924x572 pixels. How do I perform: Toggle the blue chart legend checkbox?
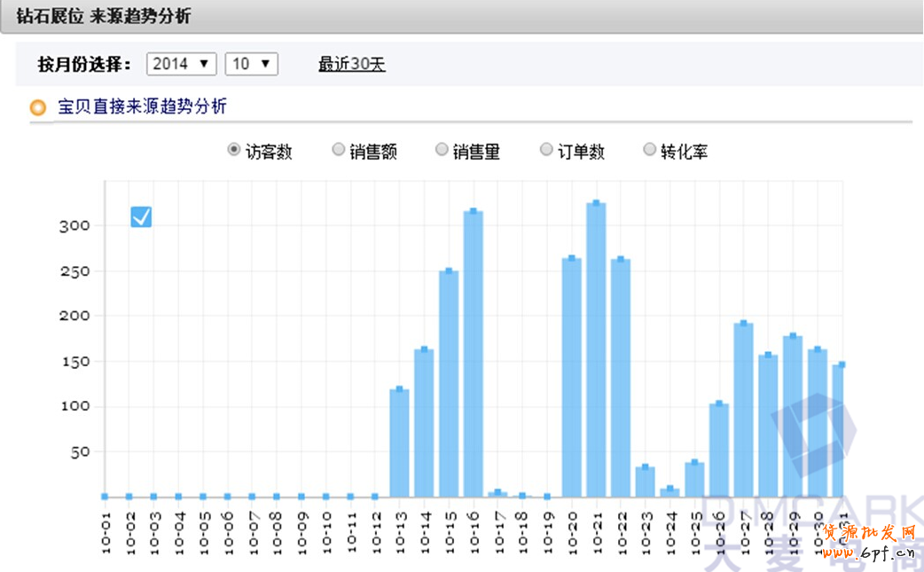(x=141, y=216)
